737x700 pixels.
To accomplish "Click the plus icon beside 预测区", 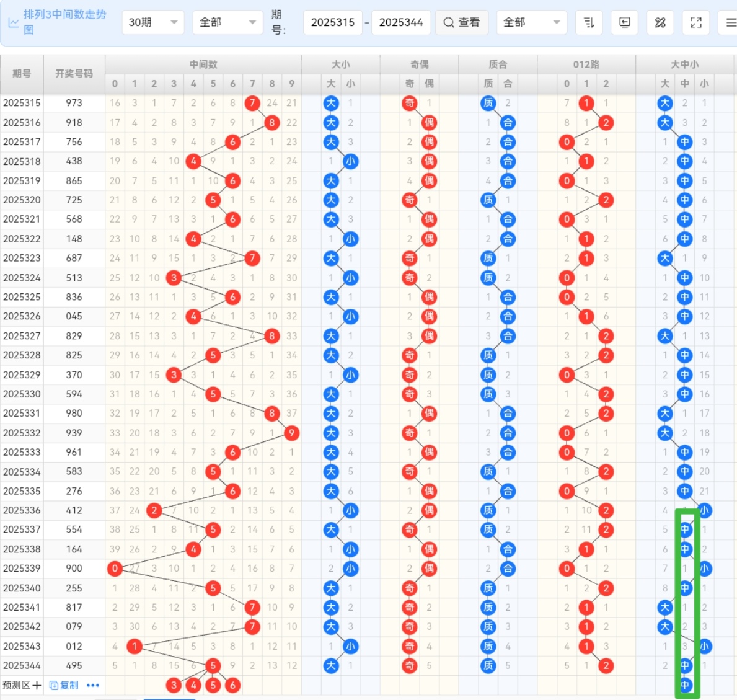I will click(37, 685).
